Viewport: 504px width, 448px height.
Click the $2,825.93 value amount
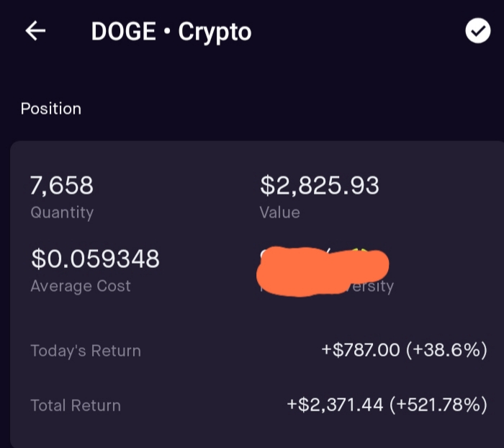(x=320, y=186)
